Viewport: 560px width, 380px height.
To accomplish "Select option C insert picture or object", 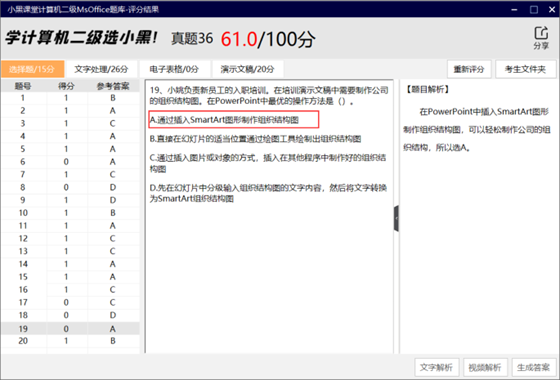I will 268,163.
